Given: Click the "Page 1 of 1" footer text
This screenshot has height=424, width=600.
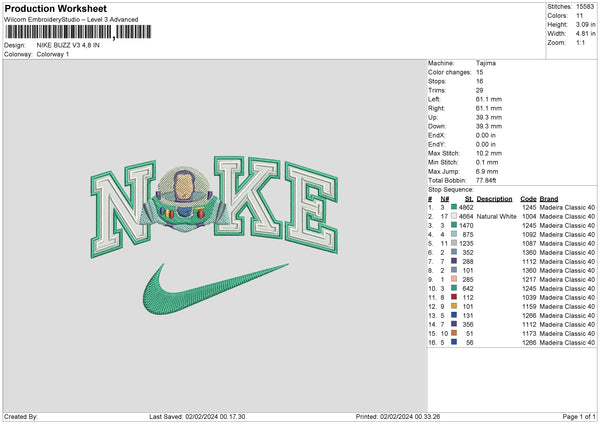Looking at the screenshot, I should pyautogui.click(x=579, y=417).
